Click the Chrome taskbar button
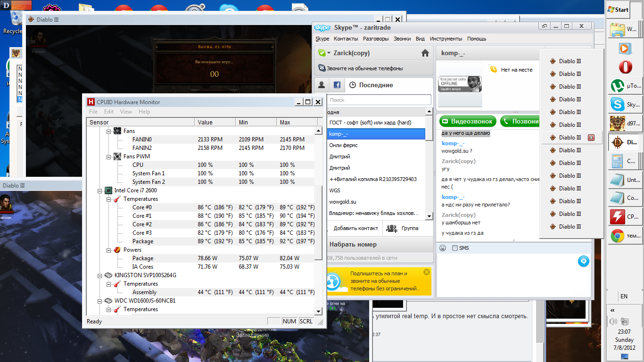The image size is (644, 362). (x=625, y=236)
